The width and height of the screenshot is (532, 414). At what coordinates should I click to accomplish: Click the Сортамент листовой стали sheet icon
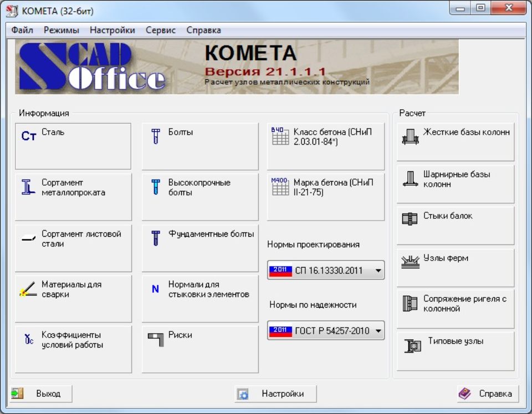(x=28, y=238)
